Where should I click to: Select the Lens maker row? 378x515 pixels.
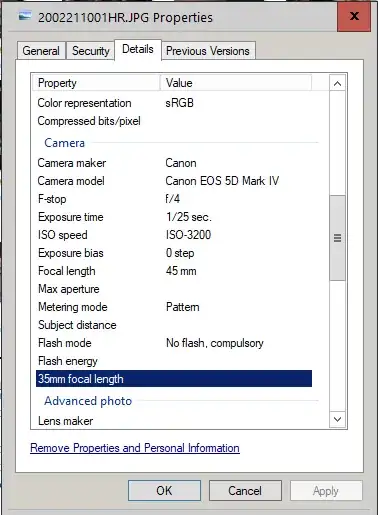(174, 421)
